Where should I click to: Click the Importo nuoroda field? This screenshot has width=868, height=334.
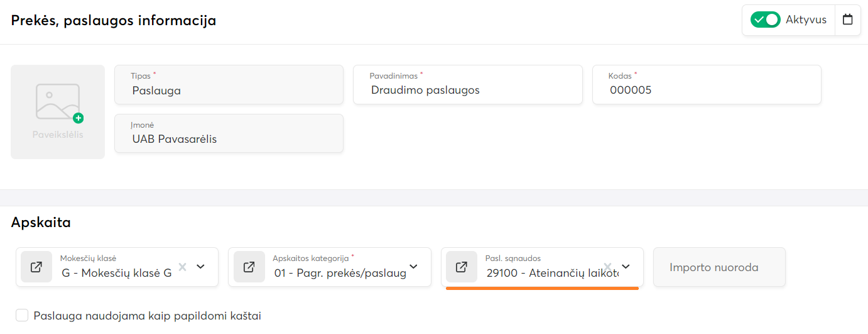719,267
